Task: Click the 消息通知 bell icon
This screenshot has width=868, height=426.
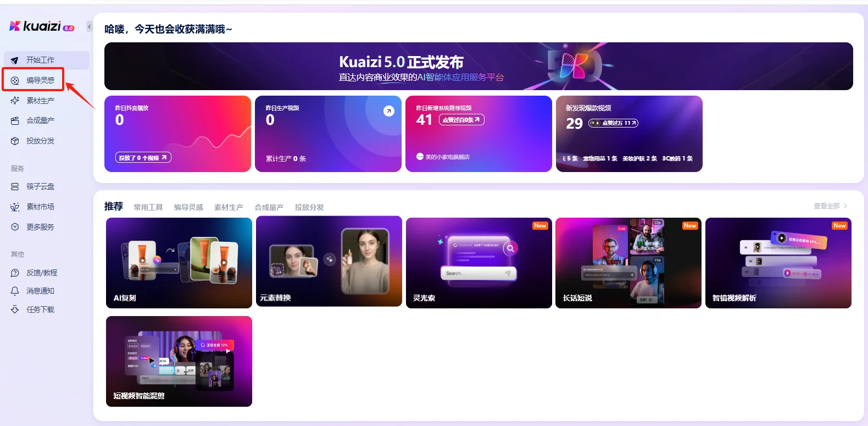Action: [15, 291]
